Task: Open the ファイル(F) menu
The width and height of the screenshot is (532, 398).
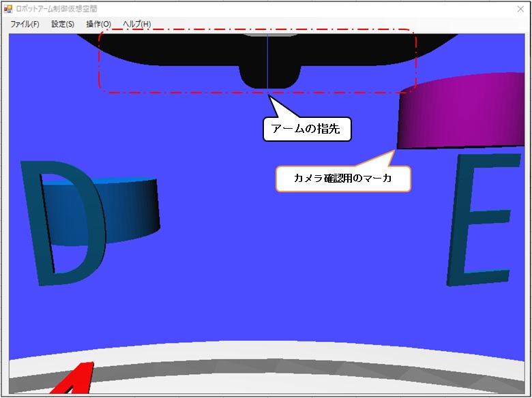Action: click(25, 24)
